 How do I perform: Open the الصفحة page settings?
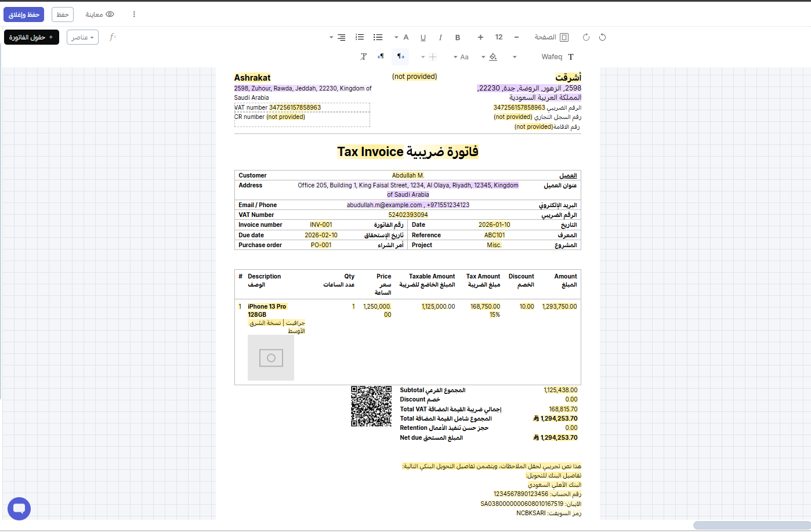[x=551, y=37]
